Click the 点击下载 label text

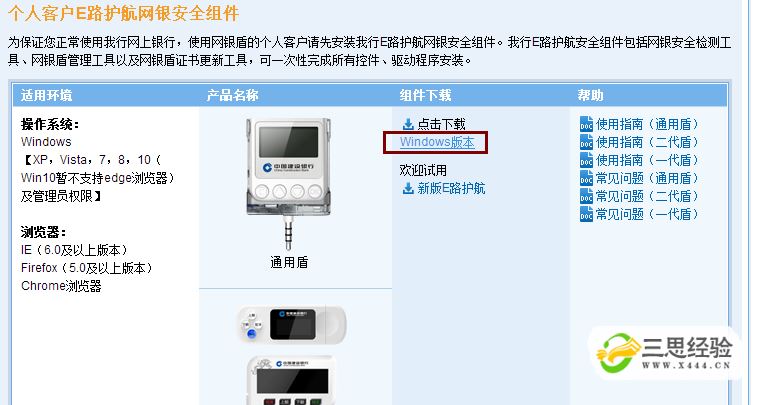[x=441, y=124]
